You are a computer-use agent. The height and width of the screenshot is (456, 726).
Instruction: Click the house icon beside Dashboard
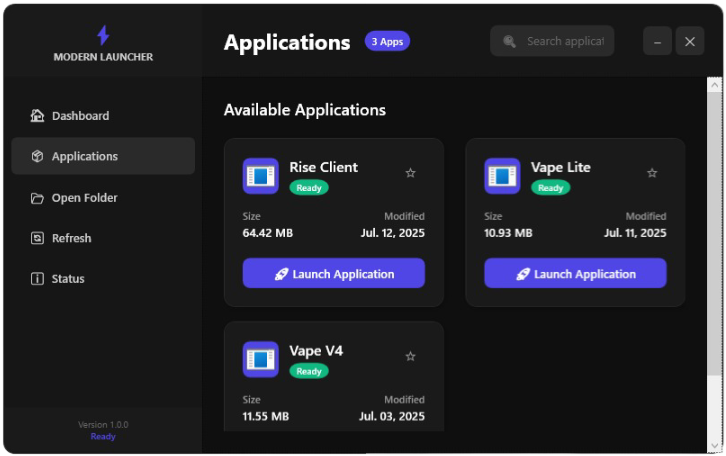click(x=38, y=115)
